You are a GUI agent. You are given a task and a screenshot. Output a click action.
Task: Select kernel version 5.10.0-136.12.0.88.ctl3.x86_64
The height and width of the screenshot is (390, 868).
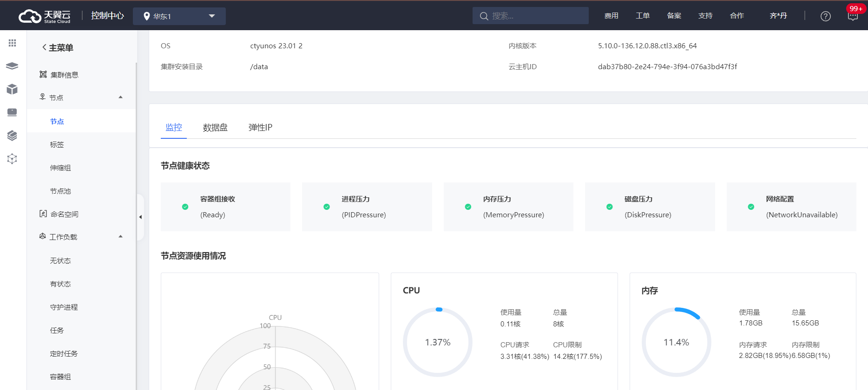(x=647, y=45)
